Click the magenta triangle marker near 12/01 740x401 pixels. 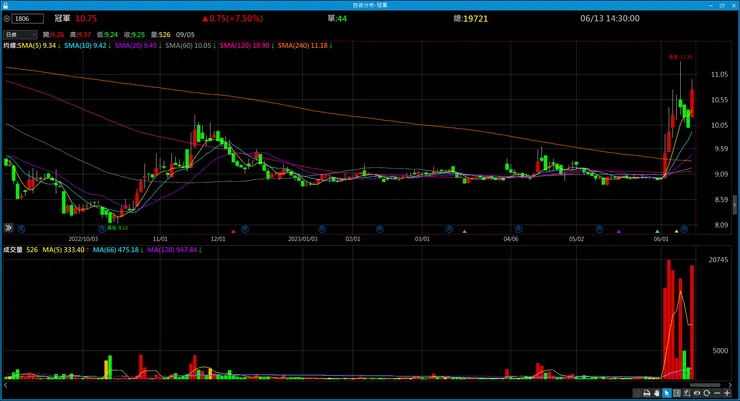click(233, 231)
